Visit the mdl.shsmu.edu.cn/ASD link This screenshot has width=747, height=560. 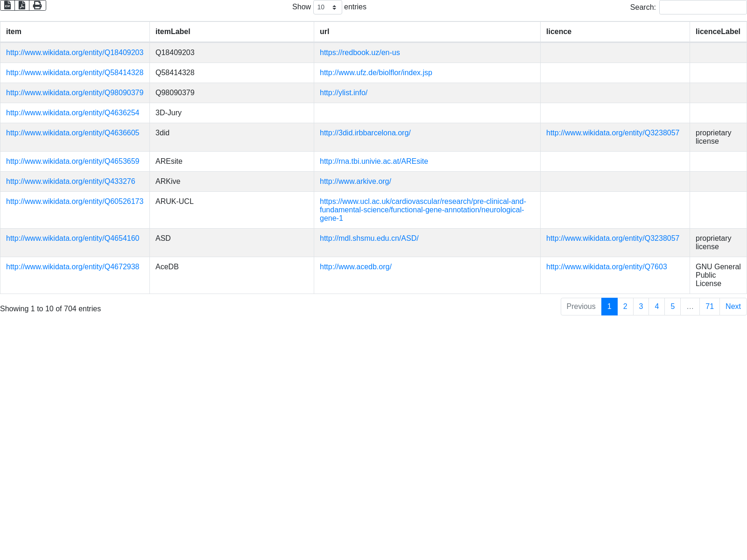coord(369,238)
